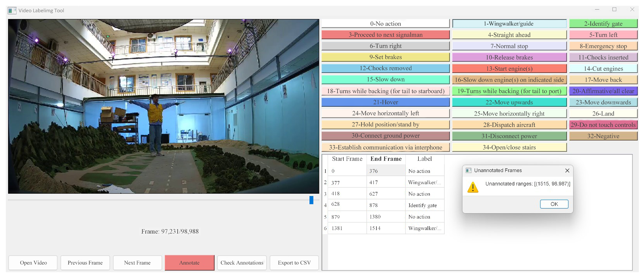Select row 4 Identify gate annotation
Viewport: 644px width, 280px height.
(x=422, y=205)
